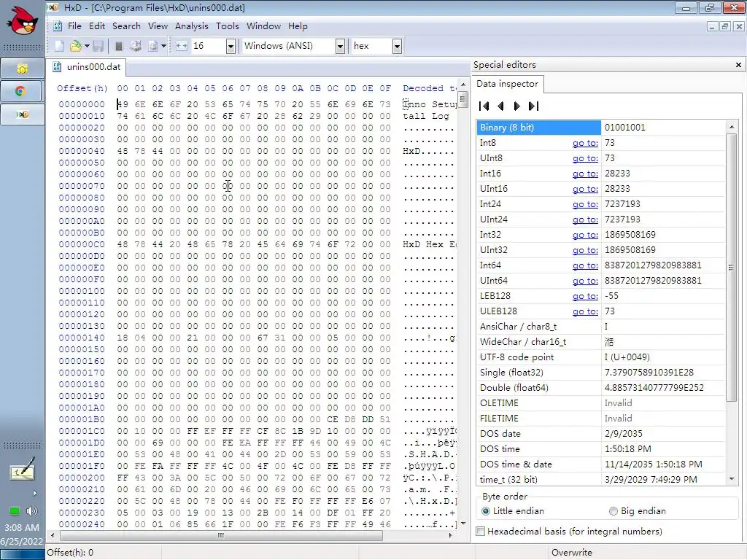Screen dimensions: 747x560
Task: Click the go to link for UInt16
Action: 585,189
